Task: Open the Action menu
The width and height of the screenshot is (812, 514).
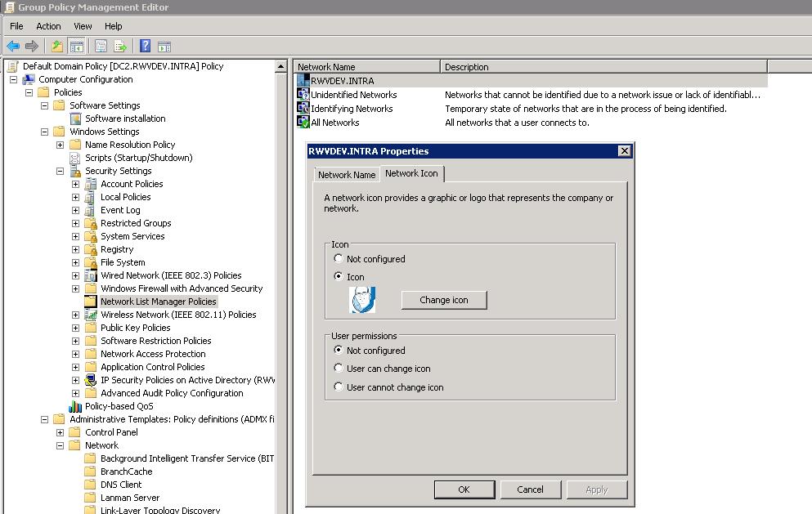Action: point(48,25)
